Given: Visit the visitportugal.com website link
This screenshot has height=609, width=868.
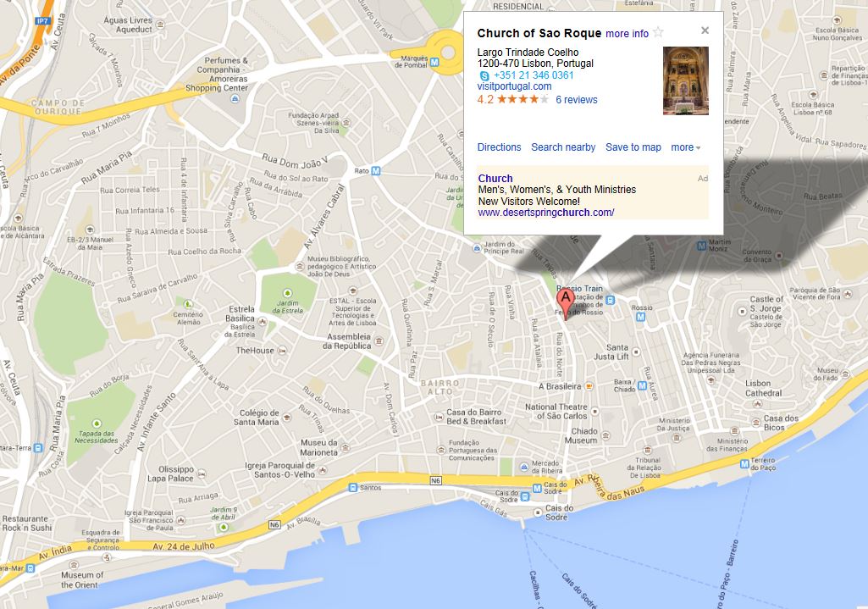Looking at the screenshot, I should click(514, 86).
